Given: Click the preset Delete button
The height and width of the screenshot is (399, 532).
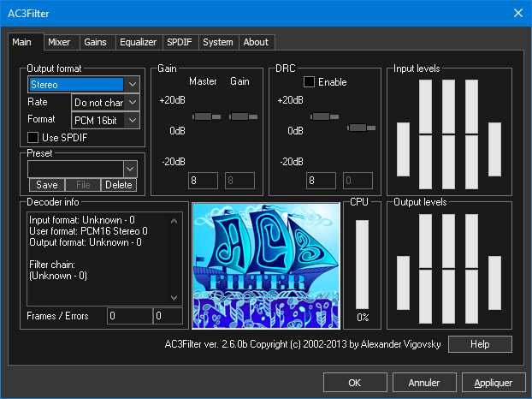Looking at the screenshot, I should [119, 185].
